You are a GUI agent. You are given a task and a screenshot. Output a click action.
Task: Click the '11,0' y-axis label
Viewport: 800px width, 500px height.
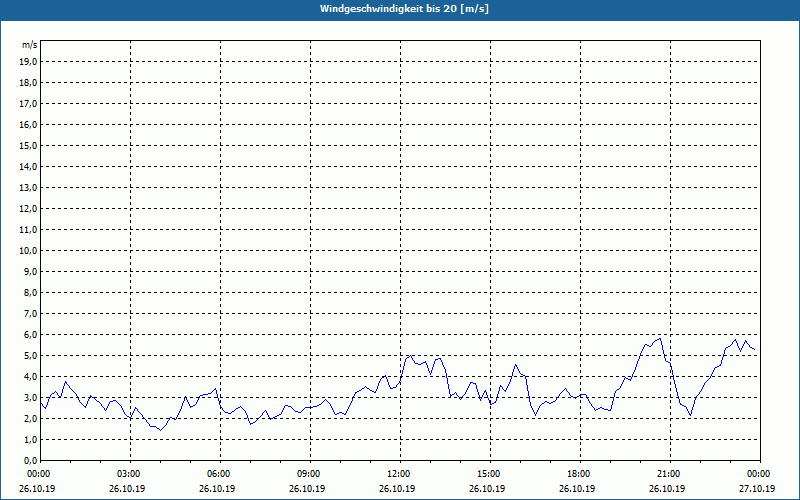28,230
